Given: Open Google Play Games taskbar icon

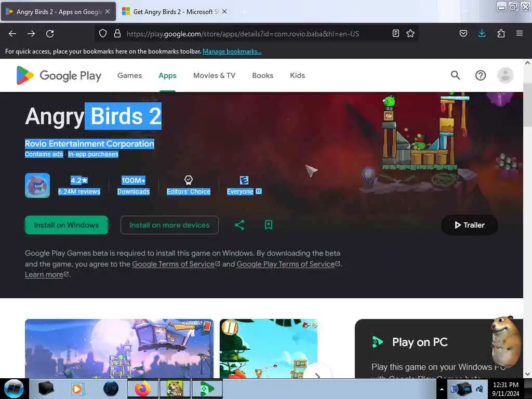Looking at the screenshot, I should (207, 389).
